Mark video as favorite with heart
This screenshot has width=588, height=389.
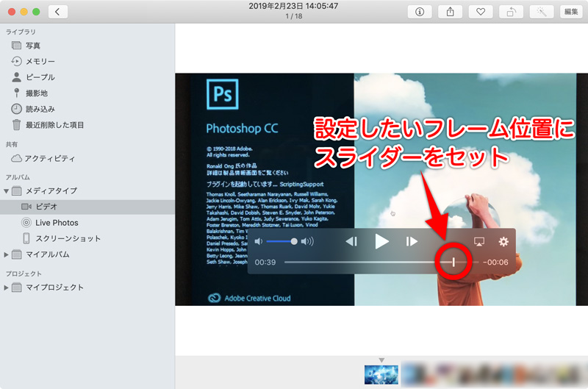(481, 12)
